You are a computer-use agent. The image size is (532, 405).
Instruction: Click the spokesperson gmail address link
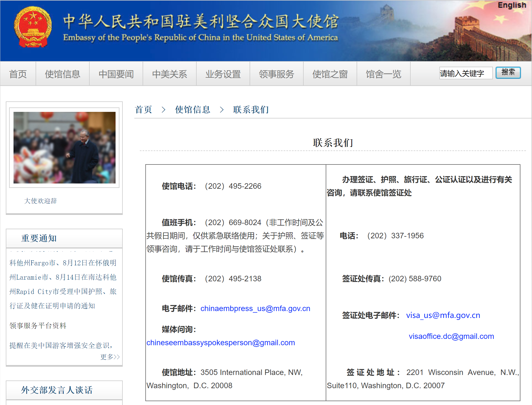pos(221,343)
